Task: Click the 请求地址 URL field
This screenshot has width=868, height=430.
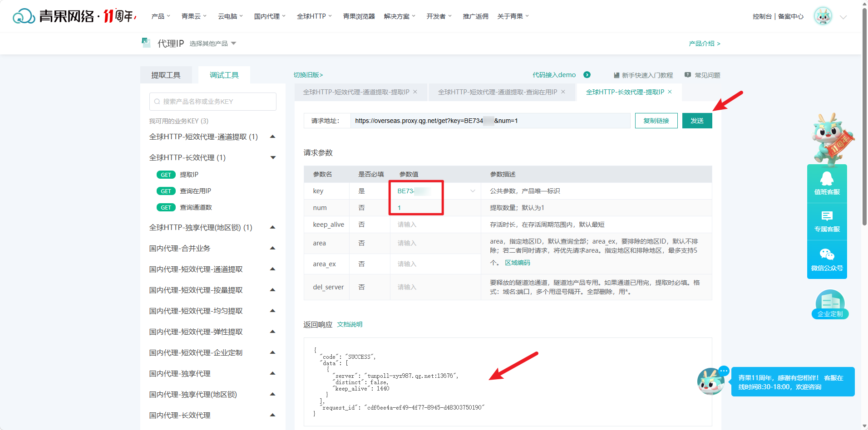Action: point(490,121)
